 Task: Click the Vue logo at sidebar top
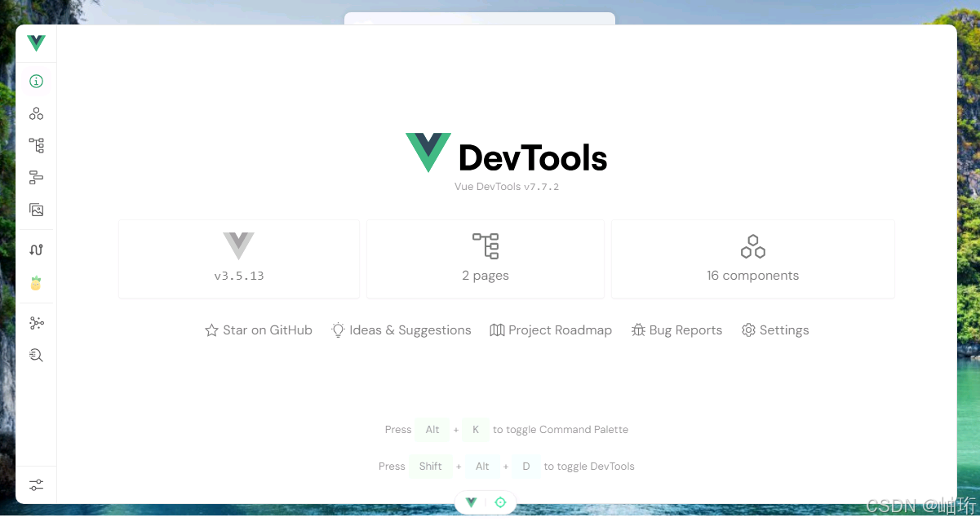click(x=36, y=43)
